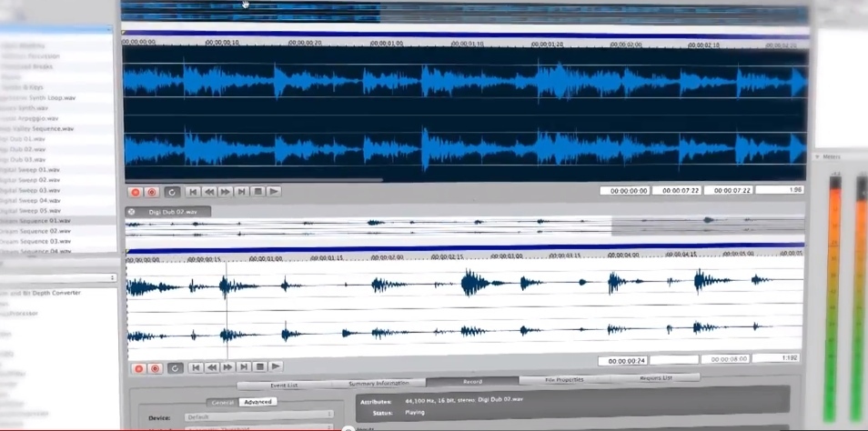This screenshot has height=431, width=868.
Task: Open the Device dropdown set to Default
Action: tap(258, 416)
